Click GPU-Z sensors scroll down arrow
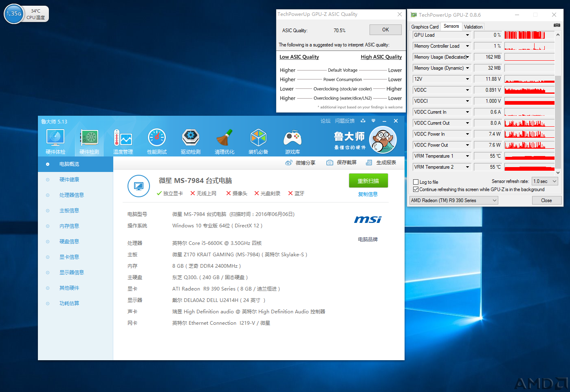 click(558, 172)
